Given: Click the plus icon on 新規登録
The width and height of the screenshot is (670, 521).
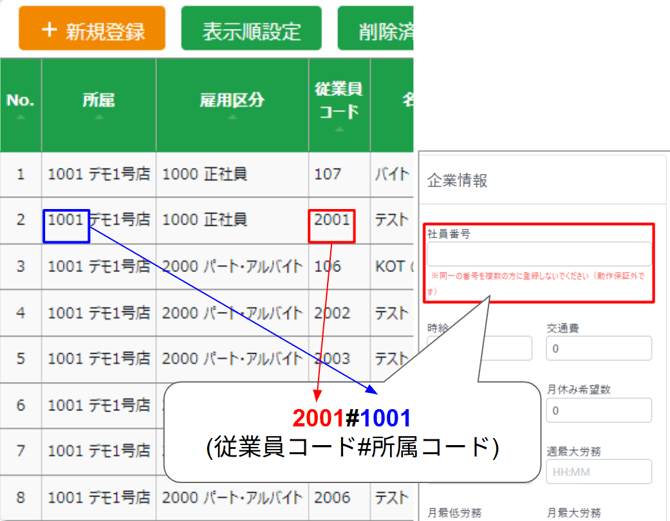Looking at the screenshot, I should pos(50,30).
